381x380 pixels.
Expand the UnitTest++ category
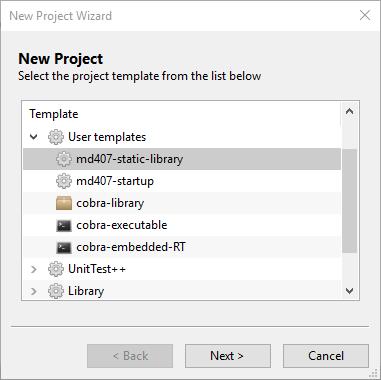pyautogui.click(x=34, y=269)
